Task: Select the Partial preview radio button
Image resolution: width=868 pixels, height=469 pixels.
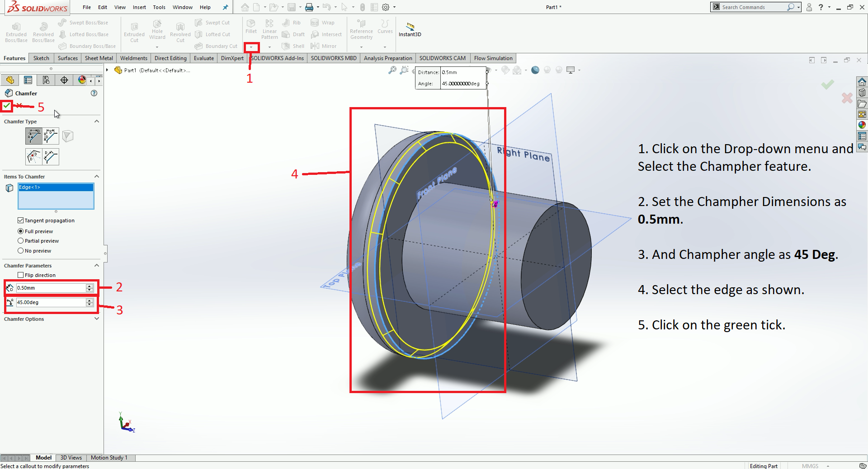Action: pyautogui.click(x=20, y=241)
